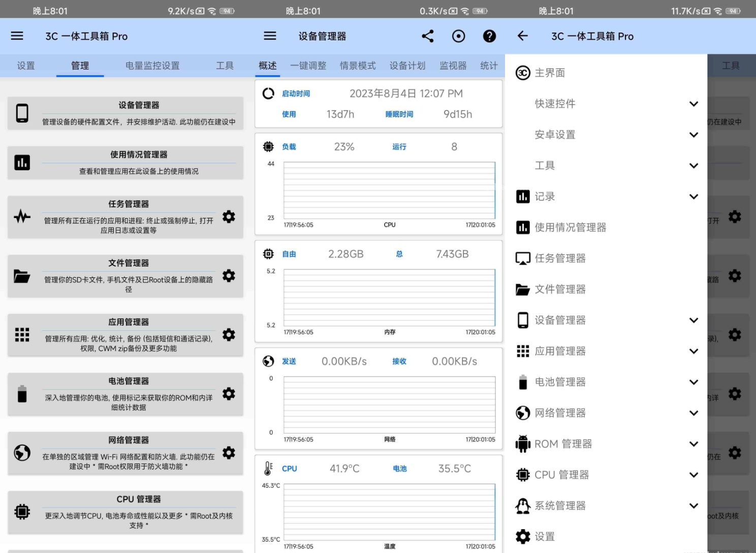Switch to 一键调整 tab
This screenshot has height=553, width=756.
coord(308,66)
